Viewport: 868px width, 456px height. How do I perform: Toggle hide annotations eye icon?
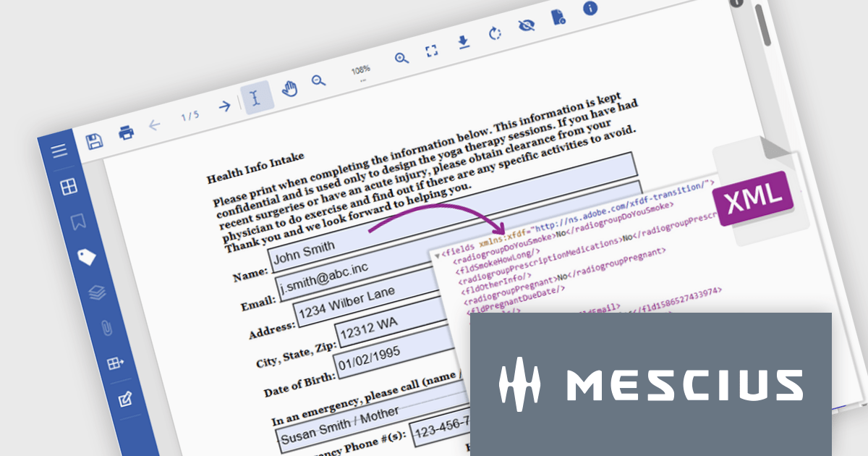tap(527, 25)
